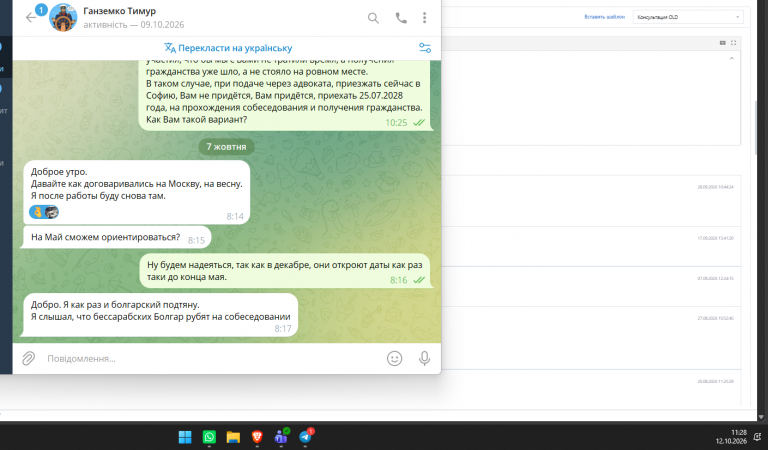Select message ending 'Как Вам такой вариант?'
Image resolution: width=768 pixels, height=450 pixels.
click(x=286, y=95)
